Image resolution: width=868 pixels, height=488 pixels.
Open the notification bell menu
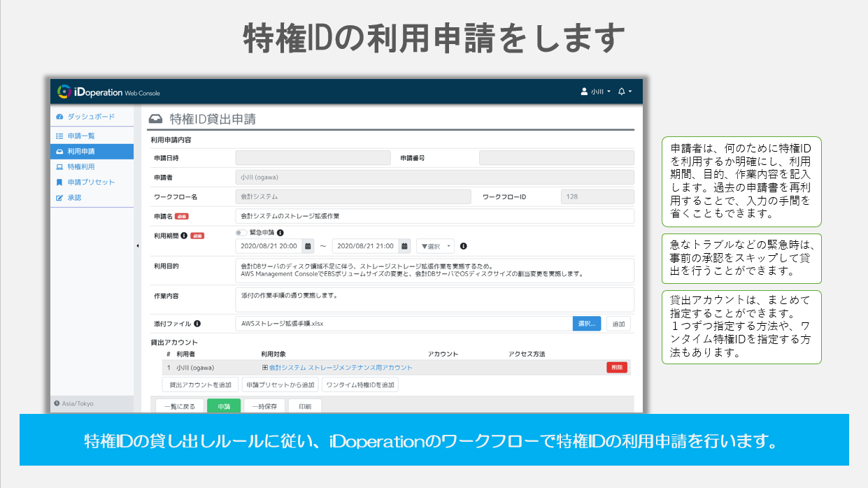coord(624,92)
